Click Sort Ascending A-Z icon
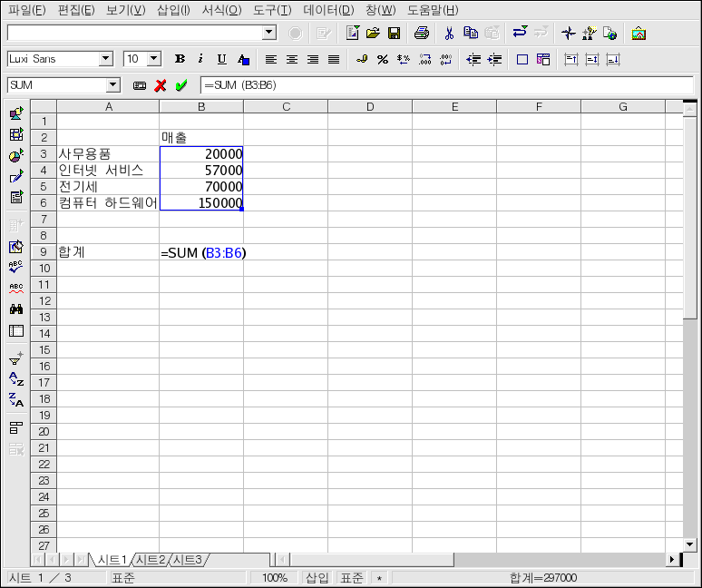The height and width of the screenshot is (588, 702). point(16,378)
